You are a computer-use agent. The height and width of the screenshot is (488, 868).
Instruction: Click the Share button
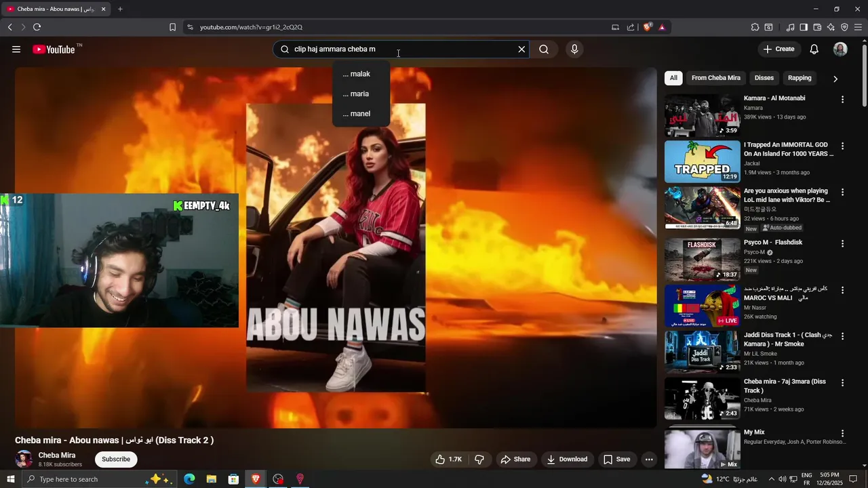click(x=515, y=460)
